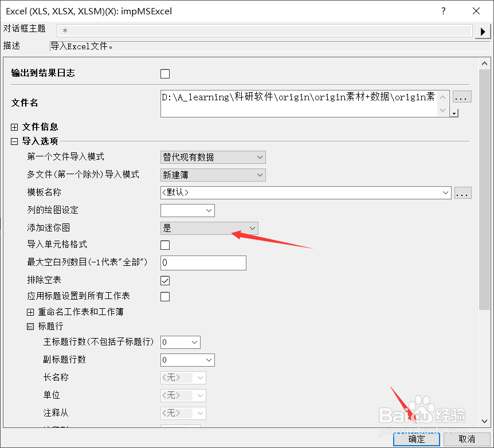Screen dimensions: 494x448
Task: Open the 添加迷你图 dropdown
Action: [209, 228]
